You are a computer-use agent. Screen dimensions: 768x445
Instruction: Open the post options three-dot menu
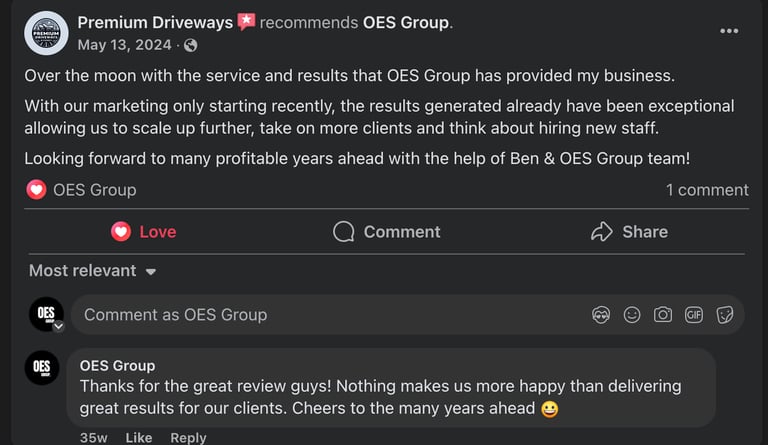(729, 31)
